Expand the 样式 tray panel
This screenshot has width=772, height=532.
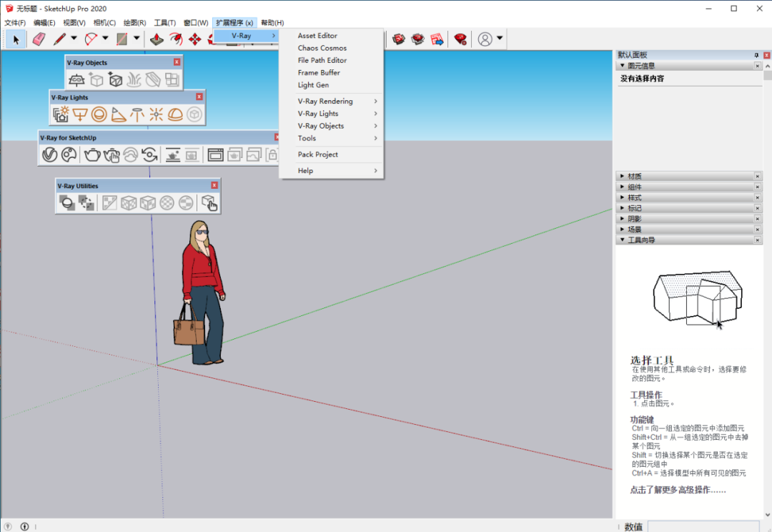[x=688, y=197]
